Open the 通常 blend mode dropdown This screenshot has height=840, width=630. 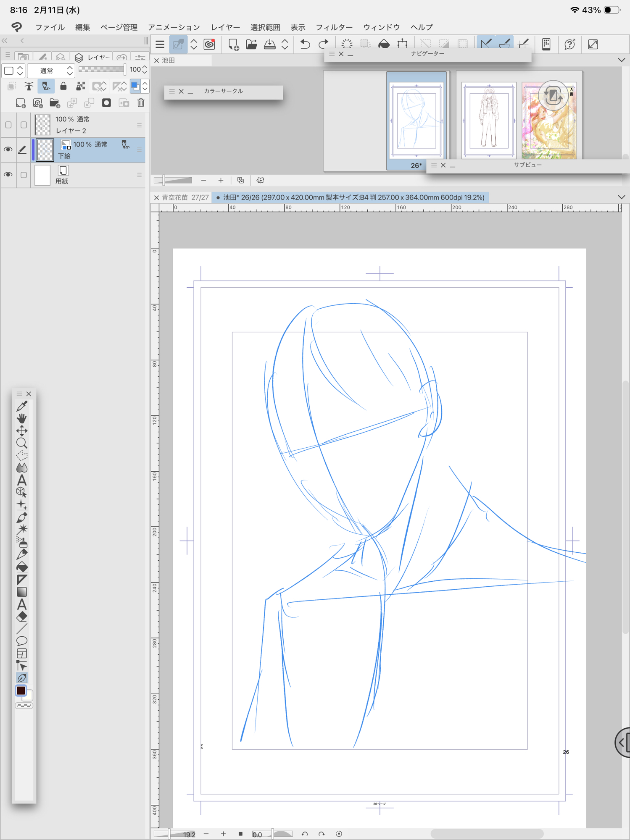pyautogui.click(x=51, y=71)
